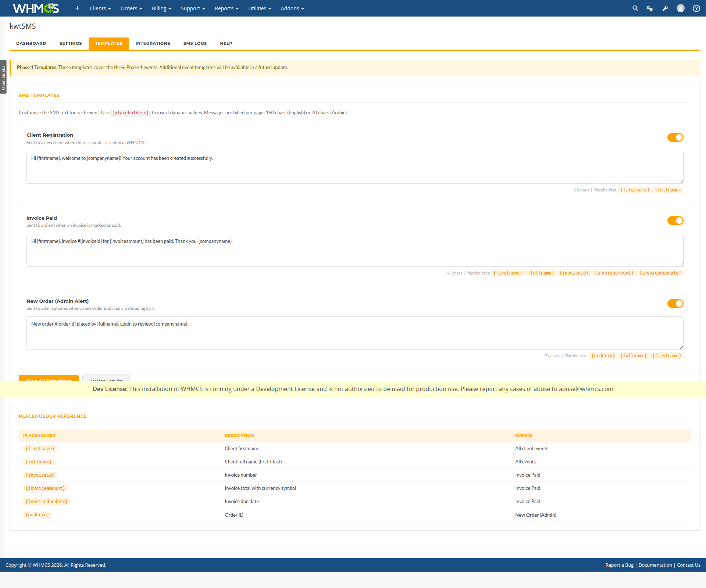Turn off New Order Admin Alert toggle
The width and height of the screenshot is (706, 588).
tap(675, 304)
